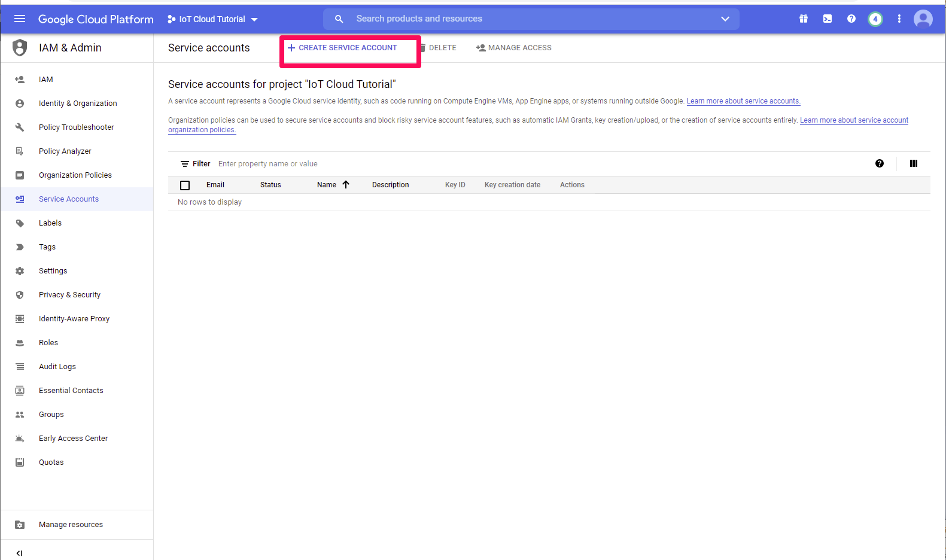Click the IAM & Admin shield icon
This screenshot has height=560, width=946.
pos(20,47)
